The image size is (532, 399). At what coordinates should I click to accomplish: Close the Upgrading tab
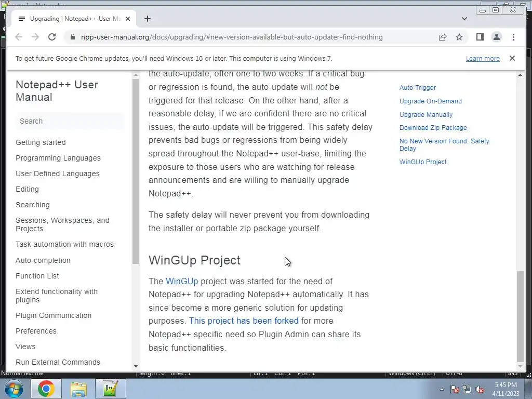(128, 19)
